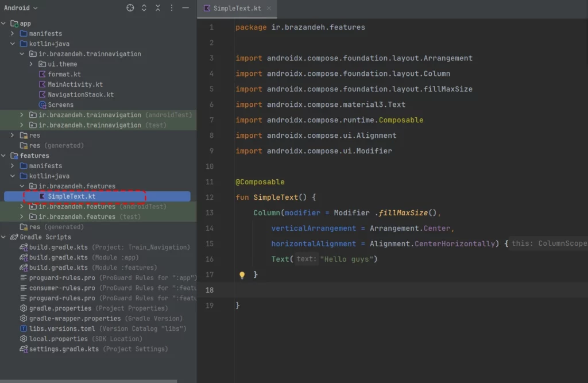This screenshot has width=588, height=383.
Task: Place cursor on empty line 18 in editor
Action: click(x=345, y=290)
